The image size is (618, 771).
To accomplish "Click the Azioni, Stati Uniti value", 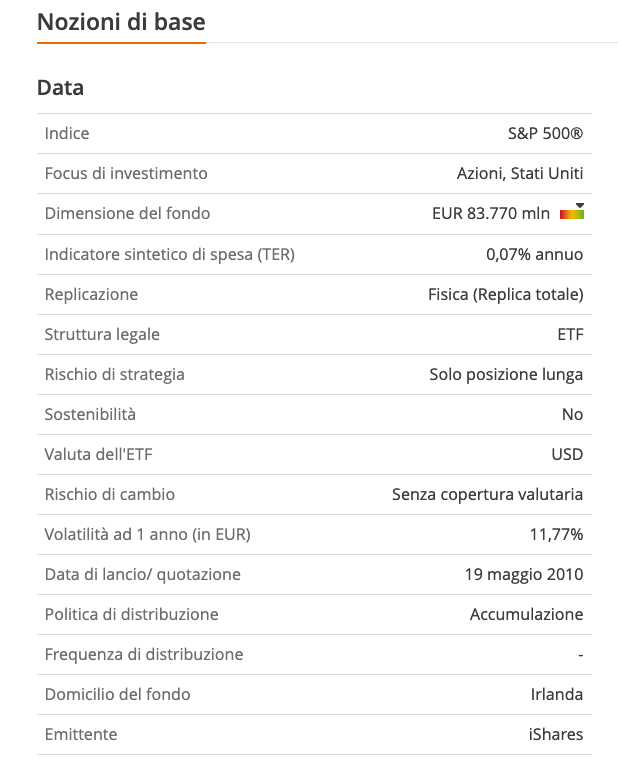I will (520, 173).
